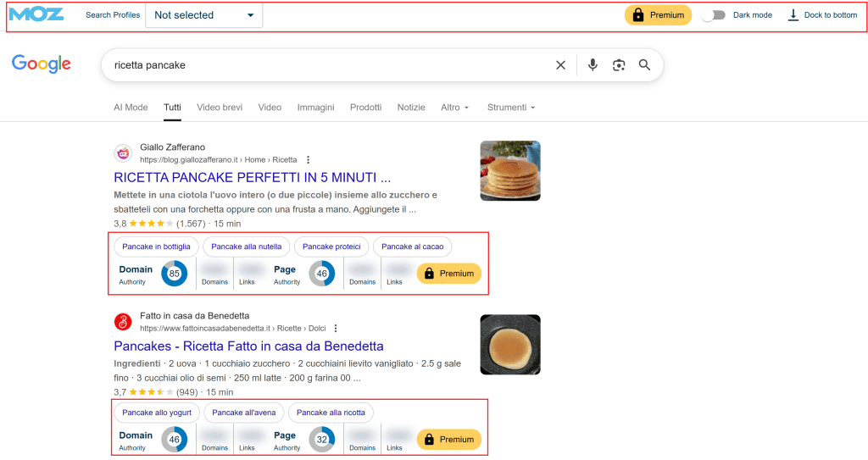The image size is (868, 460).
Task: Clear the search query with the X icon
Action: click(x=560, y=64)
